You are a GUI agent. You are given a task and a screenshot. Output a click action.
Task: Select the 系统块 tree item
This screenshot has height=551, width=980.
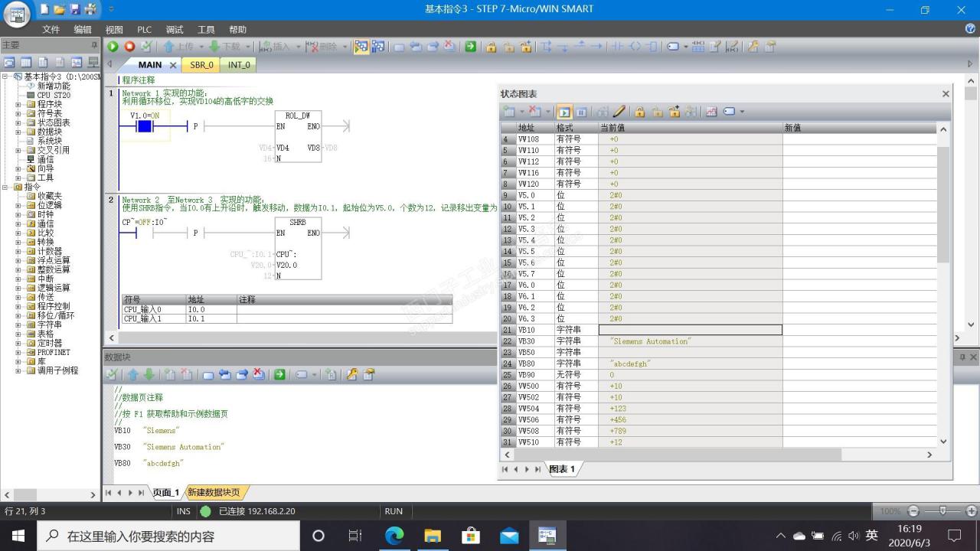click(x=50, y=141)
